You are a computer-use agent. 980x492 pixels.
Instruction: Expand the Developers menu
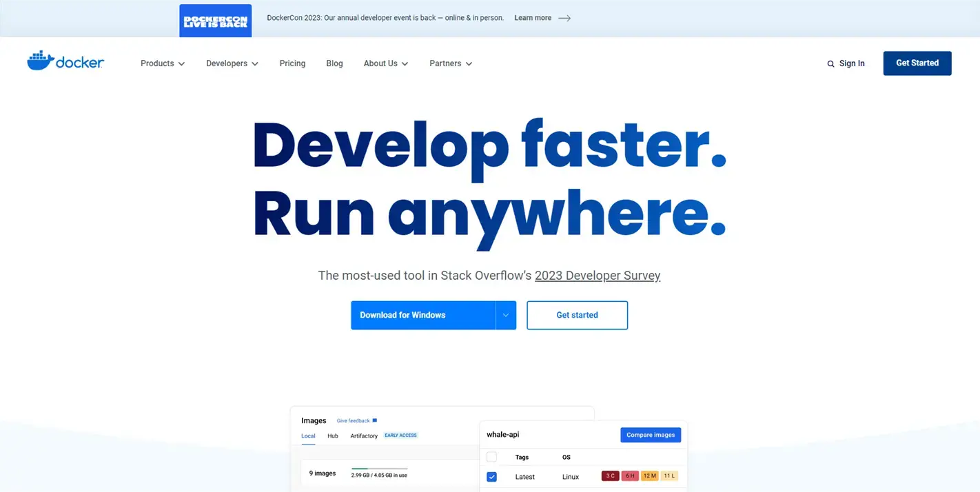[x=232, y=63]
